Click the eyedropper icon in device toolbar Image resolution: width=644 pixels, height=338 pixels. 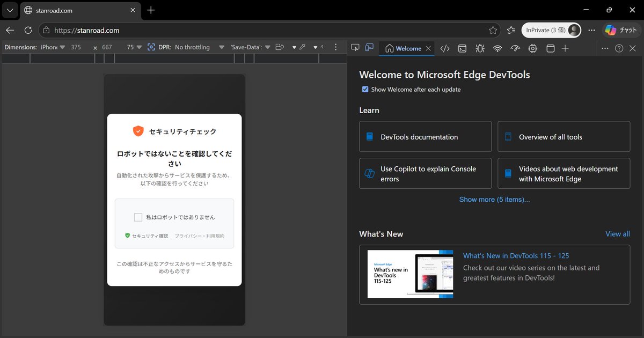(303, 47)
